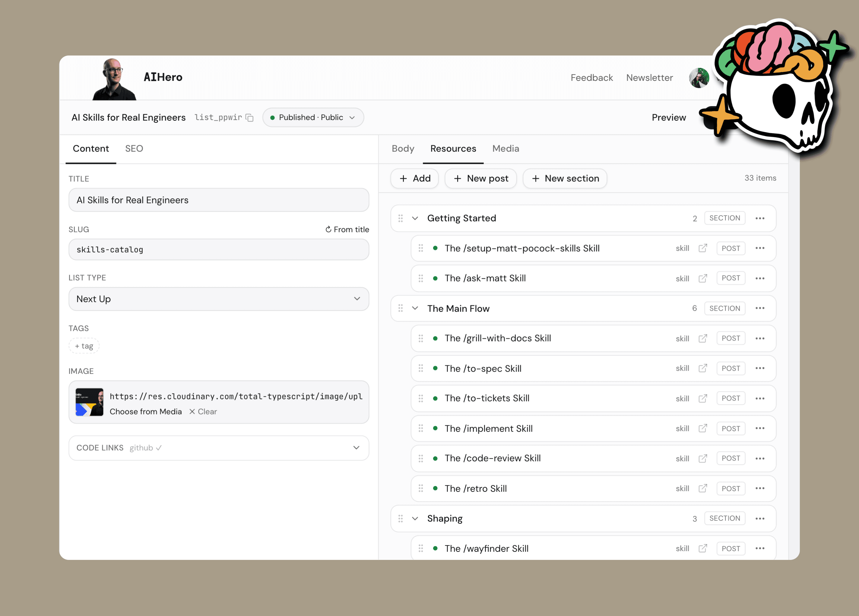The width and height of the screenshot is (859, 616).
Task: Open more options for /implement Skill
Action: (760, 428)
